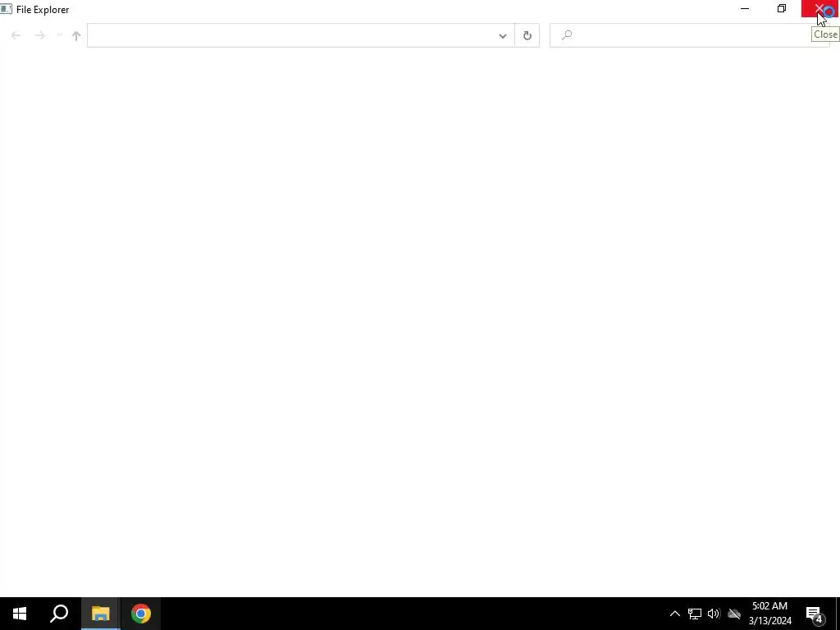The image size is (840, 630).
Task: Restore down the File Explorer window
Action: pyautogui.click(x=782, y=8)
